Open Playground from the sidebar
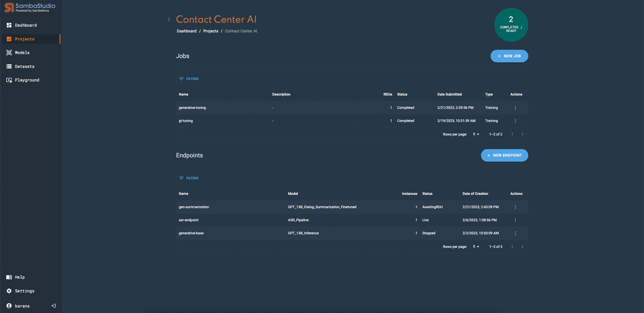Viewport: 644px width, 313px height. (x=27, y=80)
